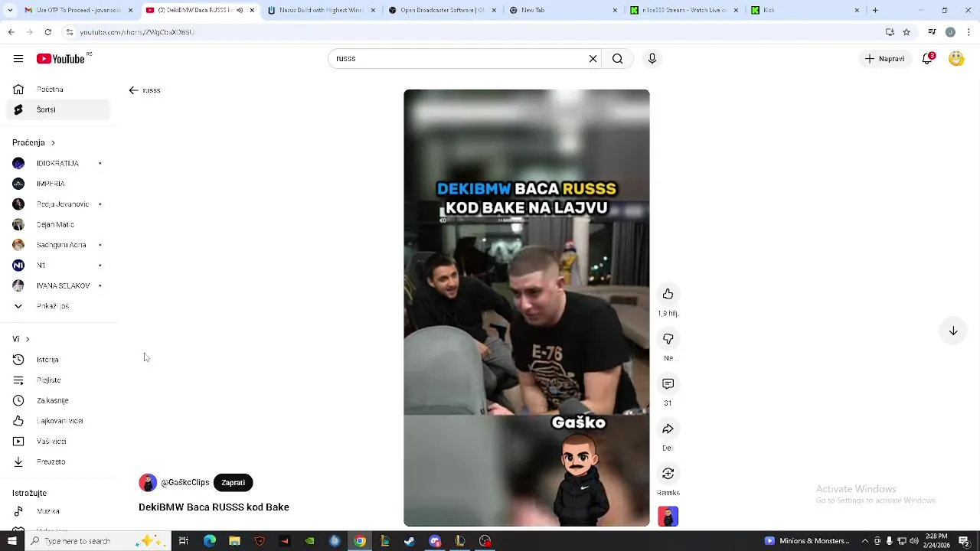Expand the Praćenja section chevron

point(53,143)
